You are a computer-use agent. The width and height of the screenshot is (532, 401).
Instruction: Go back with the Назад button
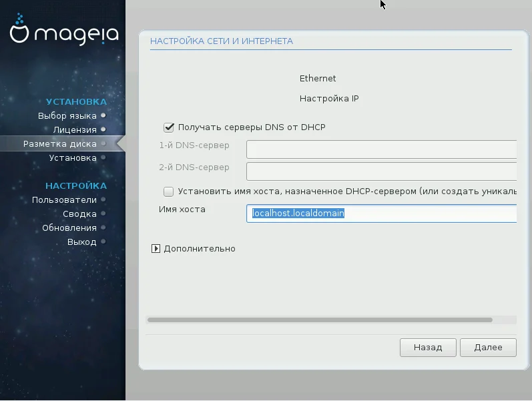click(x=428, y=348)
